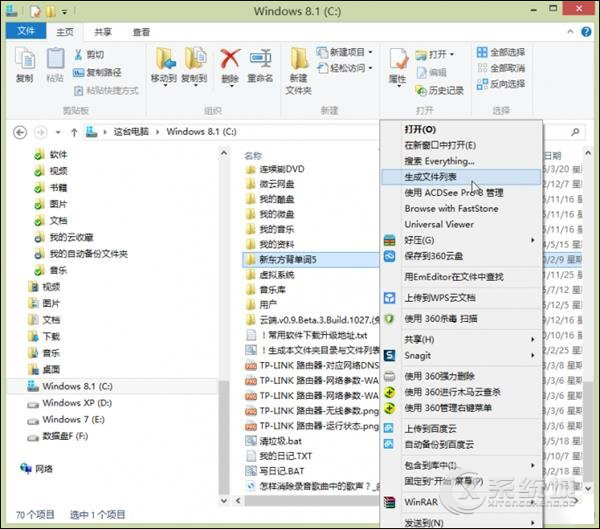This screenshot has height=529, width=600.
Task: Expand 发送到(N) submenu
Action: pos(461,522)
